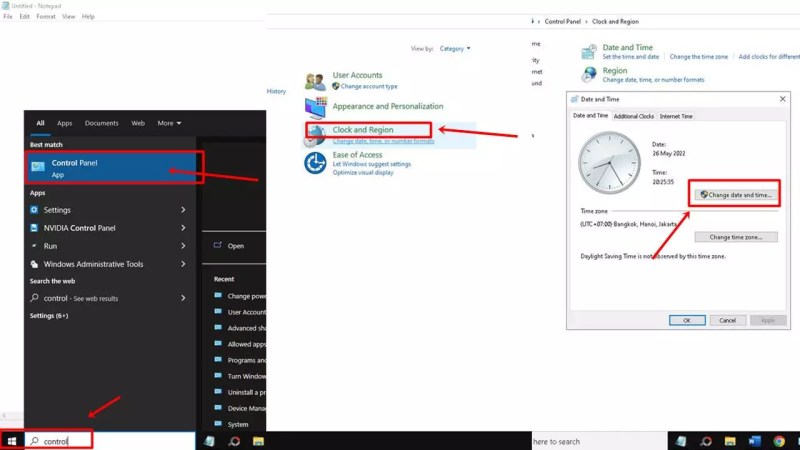Click the Date and Time icon in Clock and Region
This screenshot has width=800, height=450.
click(x=589, y=52)
